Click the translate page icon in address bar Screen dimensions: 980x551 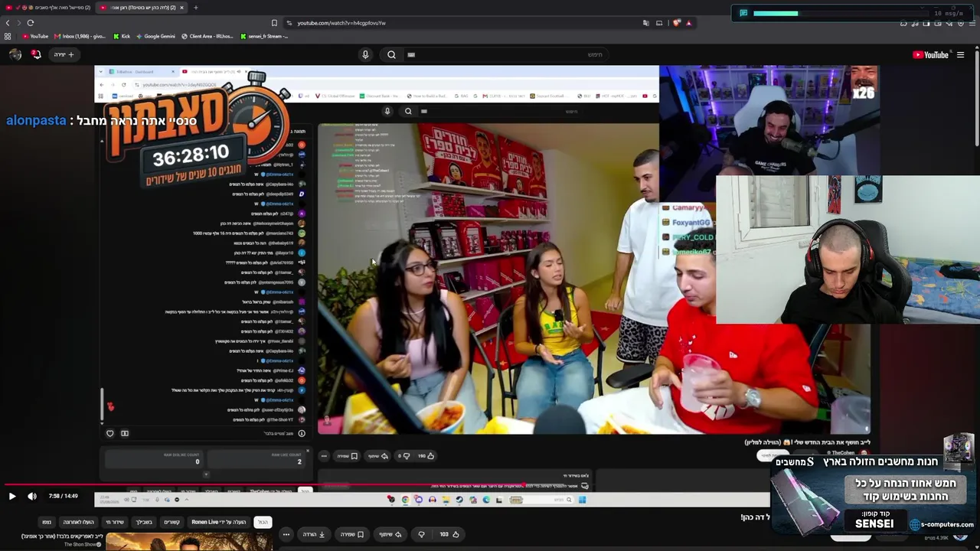(x=646, y=23)
